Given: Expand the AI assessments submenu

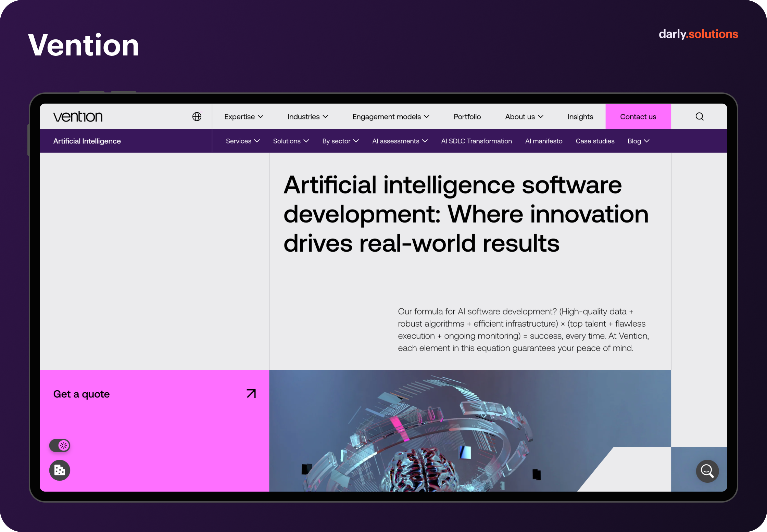Looking at the screenshot, I should (400, 141).
